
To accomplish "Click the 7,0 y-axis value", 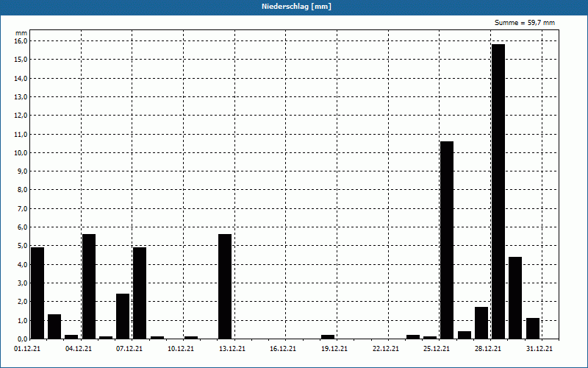I will tap(23, 209).
